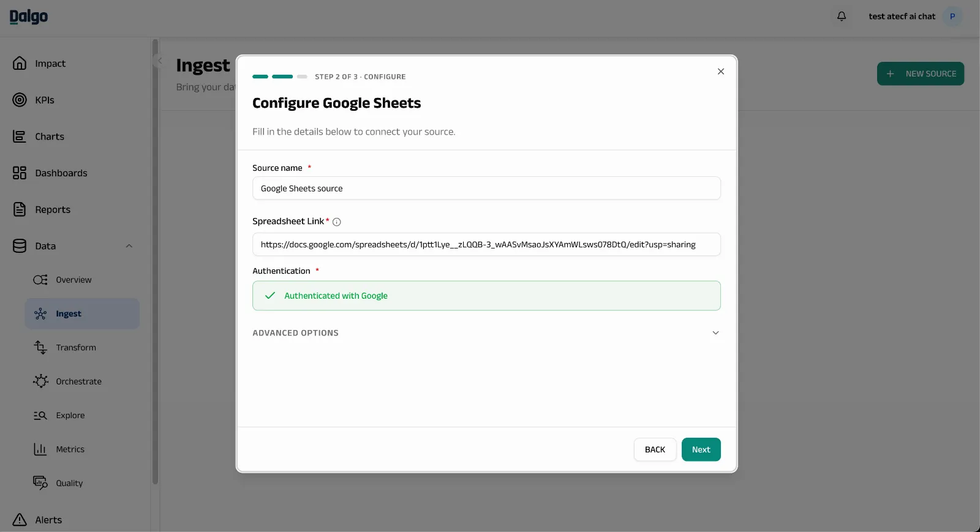Image resolution: width=980 pixels, height=532 pixels.
Task: Click the Data database icon
Action: coord(20,246)
